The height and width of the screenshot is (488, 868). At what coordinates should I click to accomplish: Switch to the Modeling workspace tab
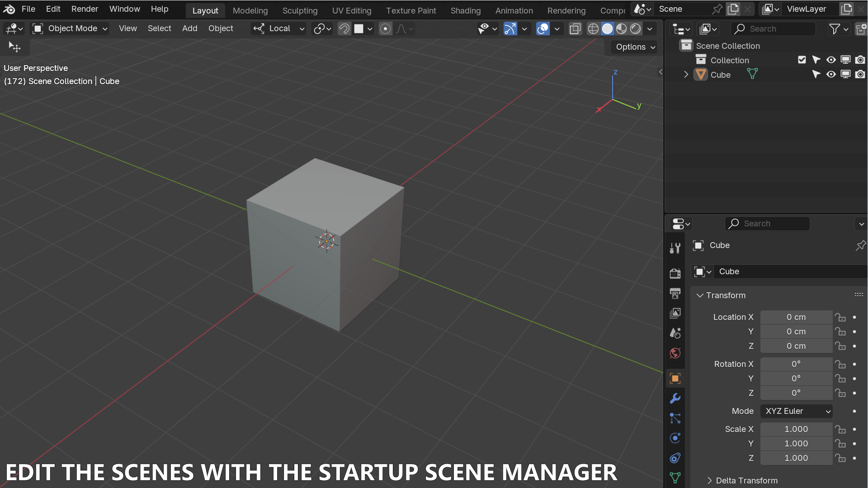point(250,10)
